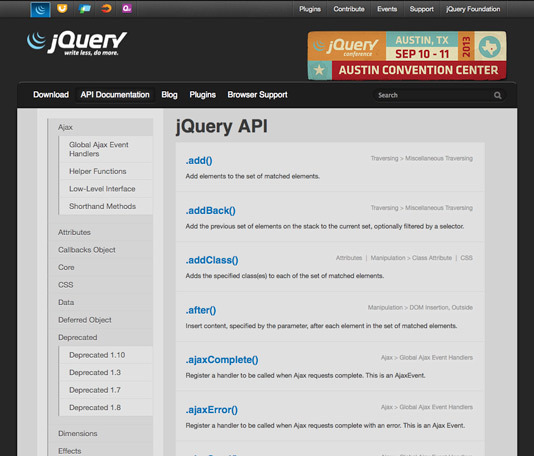The height and width of the screenshot is (456, 534).
Task: Click Traversing category link beside .addBack()
Action: point(384,208)
